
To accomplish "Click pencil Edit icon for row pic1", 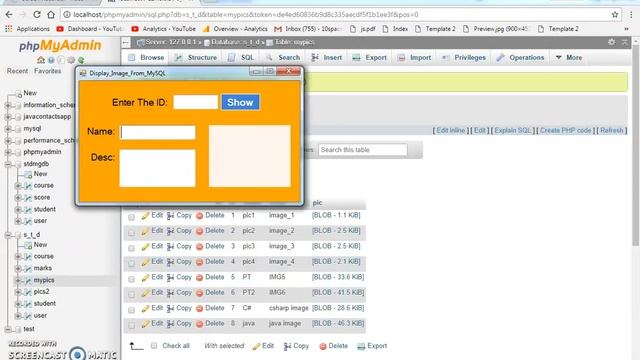I will point(145,216).
